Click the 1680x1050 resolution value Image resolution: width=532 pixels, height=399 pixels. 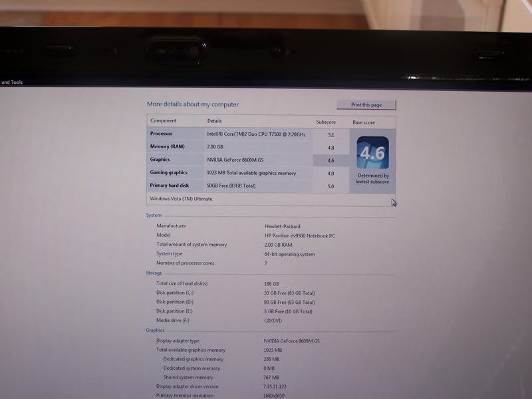click(274, 396)
